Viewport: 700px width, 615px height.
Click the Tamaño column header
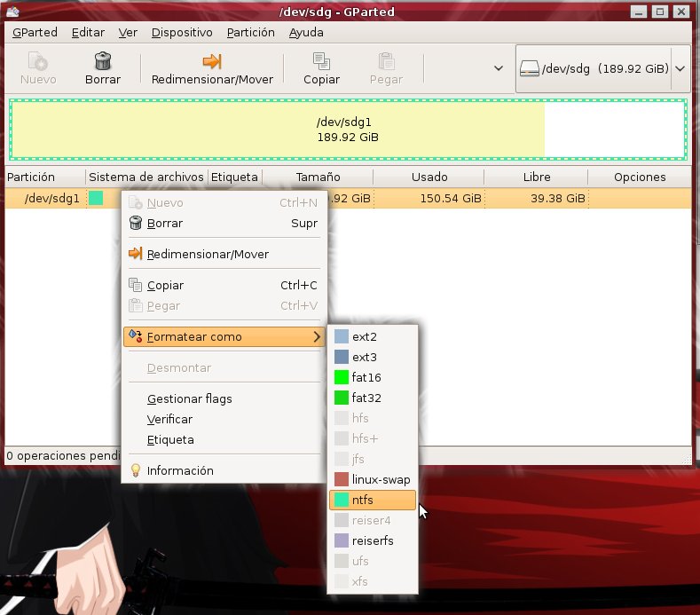[318, 177]
